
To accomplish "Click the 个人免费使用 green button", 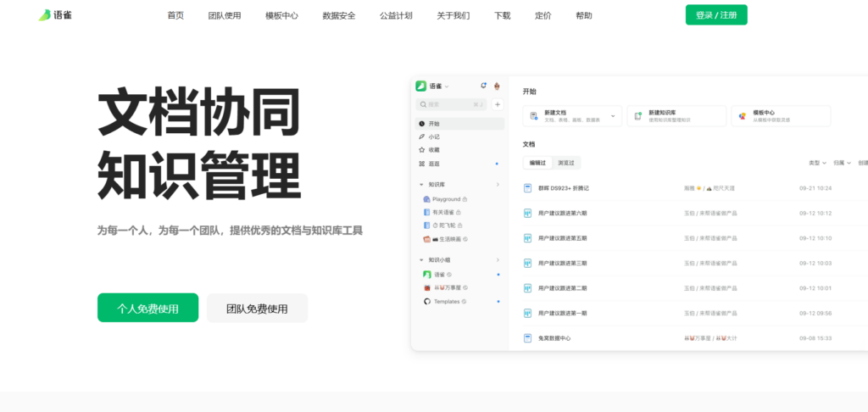I will [147, 309].
